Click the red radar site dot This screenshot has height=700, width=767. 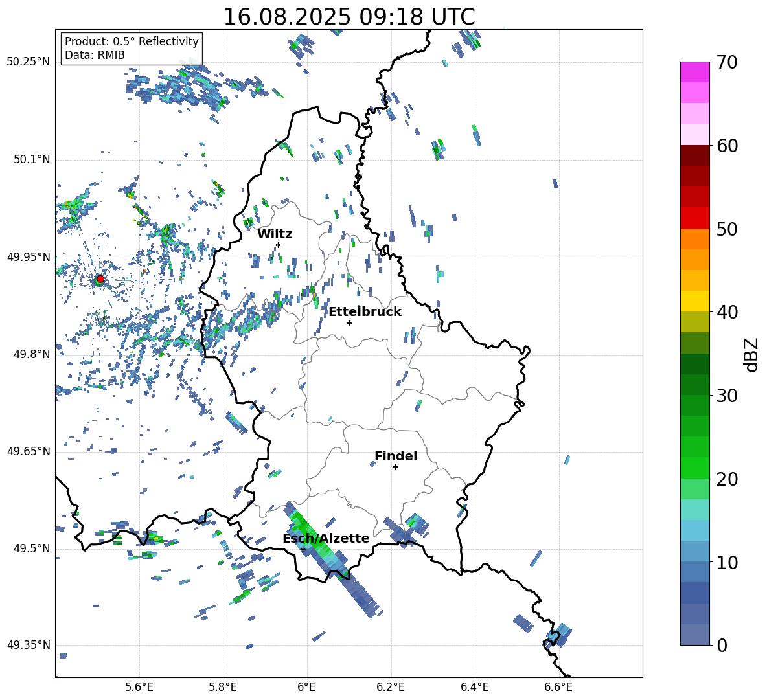[100, 278]
